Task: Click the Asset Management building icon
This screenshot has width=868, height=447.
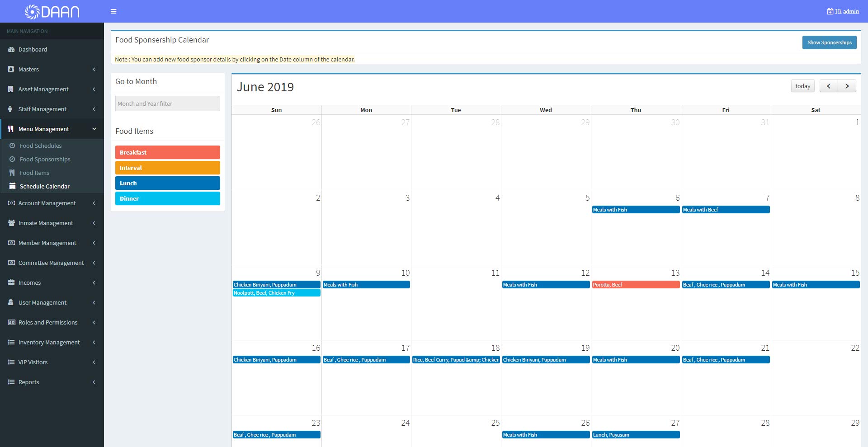Action: coord(11,89)
